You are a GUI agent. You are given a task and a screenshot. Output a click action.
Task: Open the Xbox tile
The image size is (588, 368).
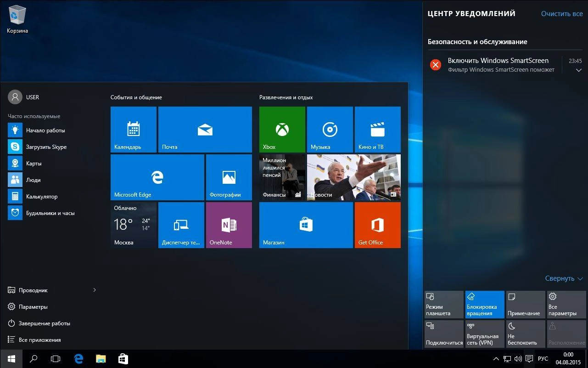(282, 130)
